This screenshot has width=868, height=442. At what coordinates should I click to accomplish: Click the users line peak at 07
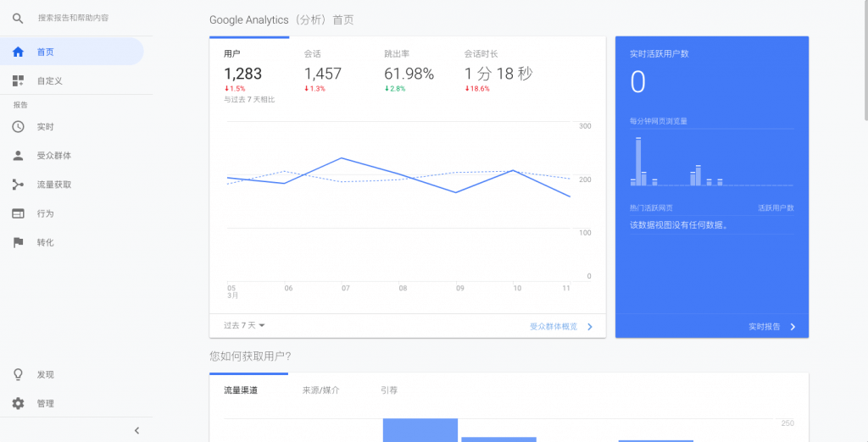pyautogui.click(x=342, y=158)
